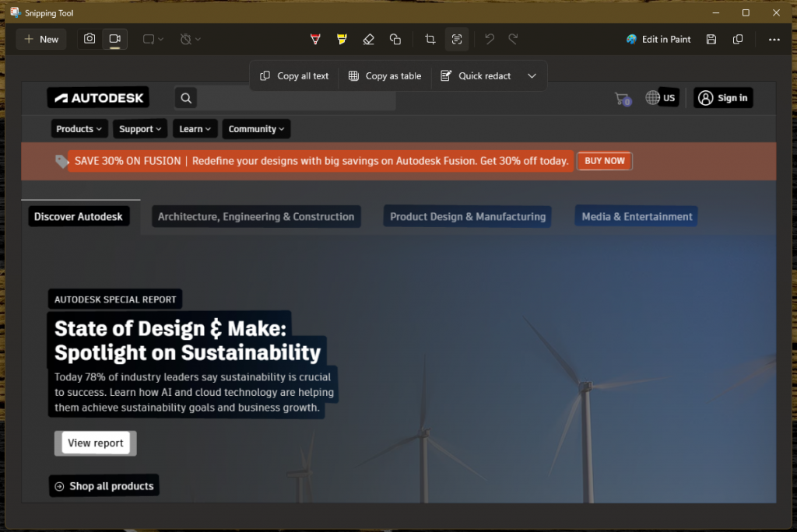Open the See more three-dots menu
Viewport: 797px width, 532px height.
coord(774,39)
